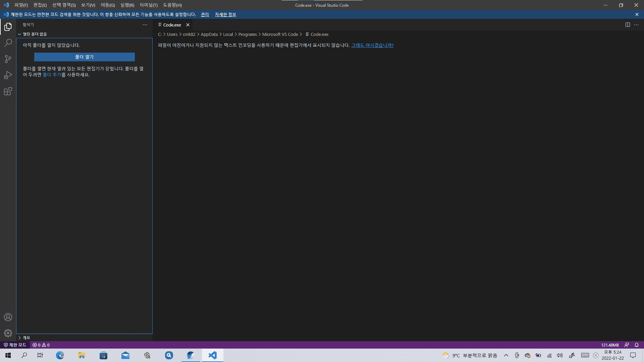This screenshot has height=362, width=644.
Task: Collapse the 열린 폴더 없음 section
Action: click(x=85, y=34)
